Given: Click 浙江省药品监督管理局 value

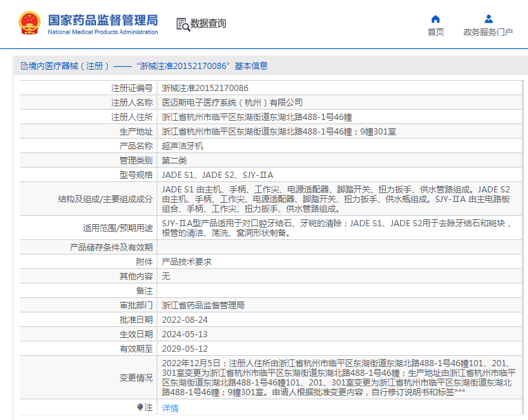Looking at the screenshot, I should click(203, 306).
